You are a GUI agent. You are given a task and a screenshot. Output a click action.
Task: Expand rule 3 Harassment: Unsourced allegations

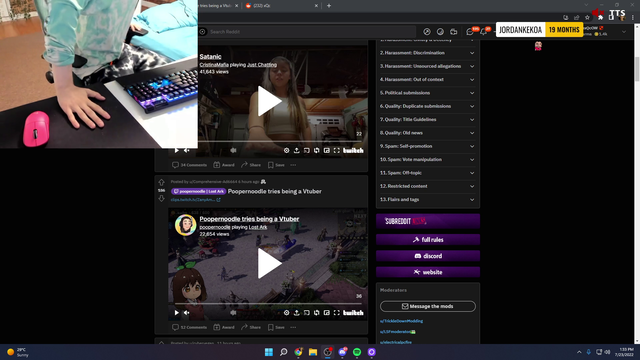[x=427, y=66]
